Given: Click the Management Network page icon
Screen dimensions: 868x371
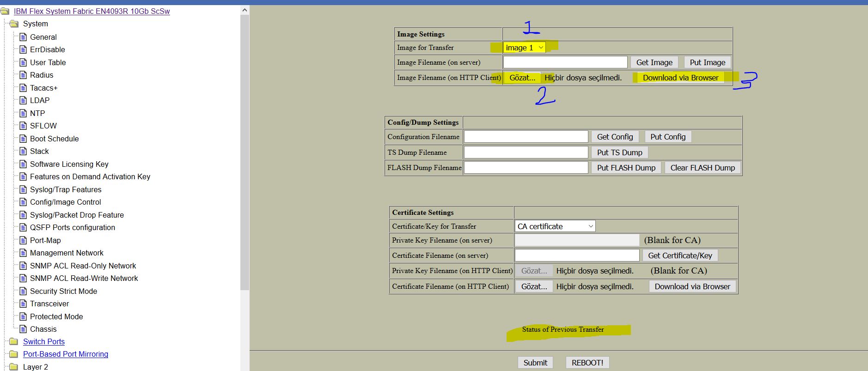Looking at the screenshot, I should [23, 253].
